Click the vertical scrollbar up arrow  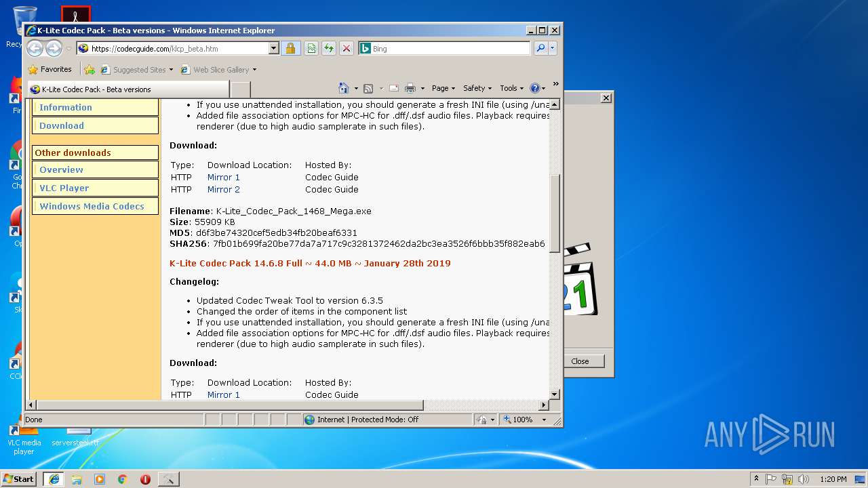point(554,104)
